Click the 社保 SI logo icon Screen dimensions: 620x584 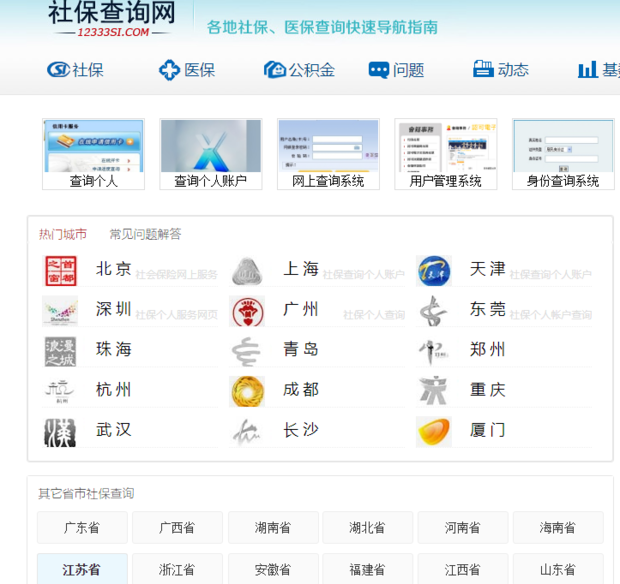point(59,70)
